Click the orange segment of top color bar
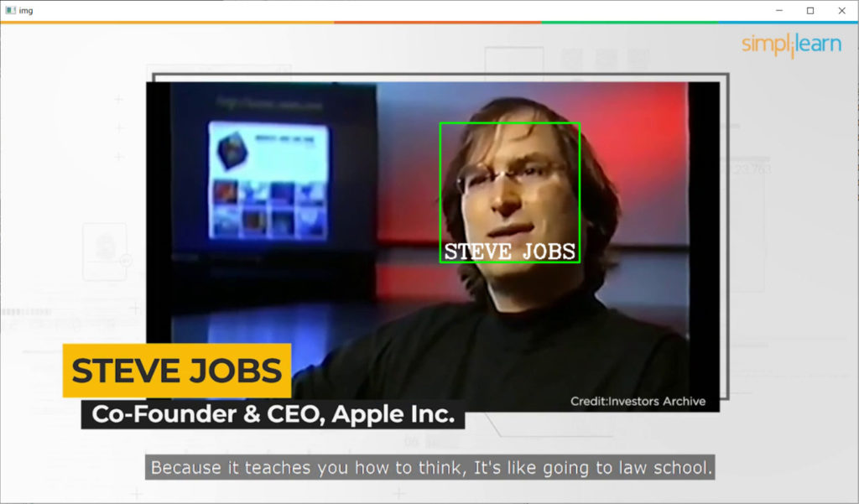This screenshot has height=504, width=859. [x=167, y=23]
